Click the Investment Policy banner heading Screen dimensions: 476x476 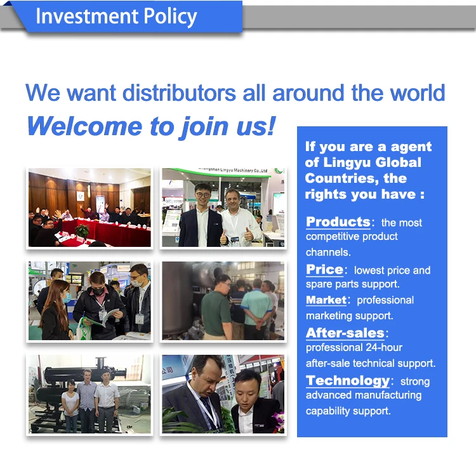click(116, 17)
